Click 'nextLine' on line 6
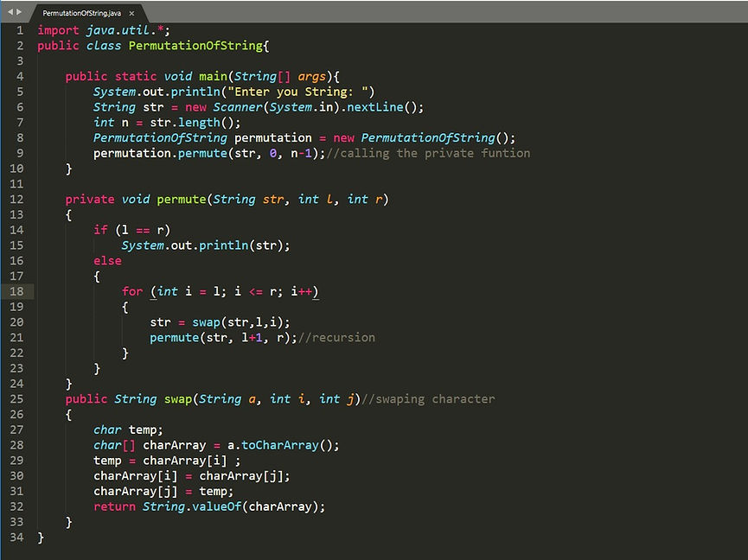Image resolution: width=748 pixels, height=560 pixels. point(375,107)
